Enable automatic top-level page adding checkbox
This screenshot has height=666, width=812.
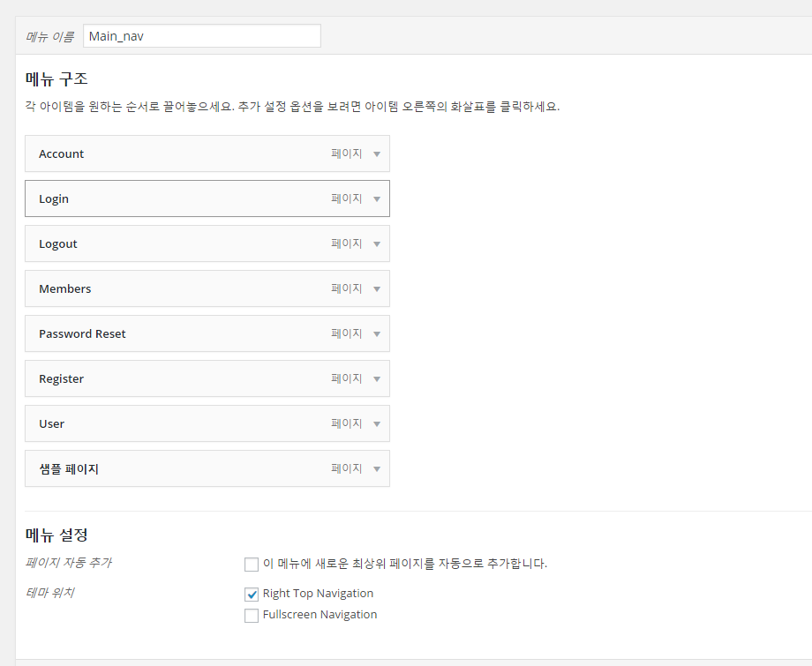coord(252,565)
